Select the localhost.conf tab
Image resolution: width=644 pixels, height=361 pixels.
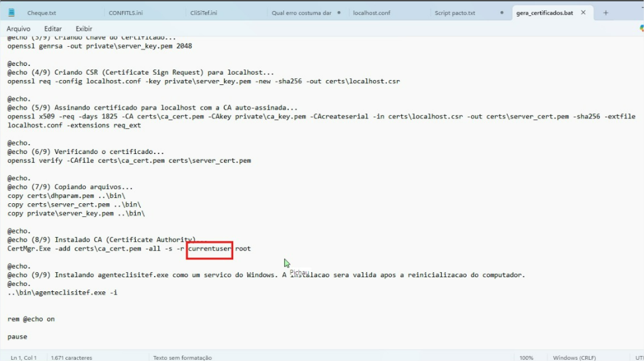tap(371, 13)
